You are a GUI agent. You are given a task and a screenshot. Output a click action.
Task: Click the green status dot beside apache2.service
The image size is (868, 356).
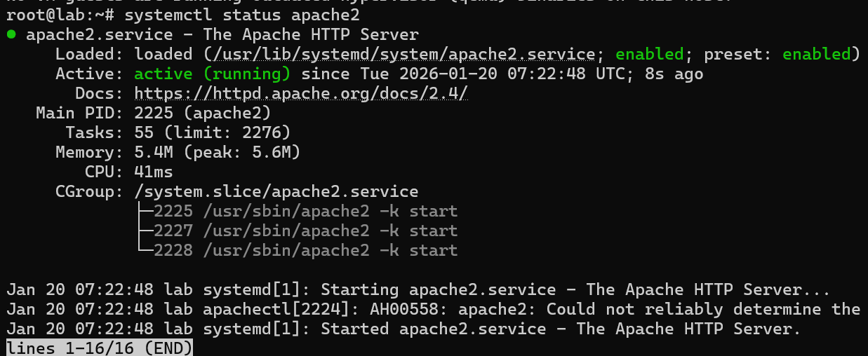click(x=11, y=34)
